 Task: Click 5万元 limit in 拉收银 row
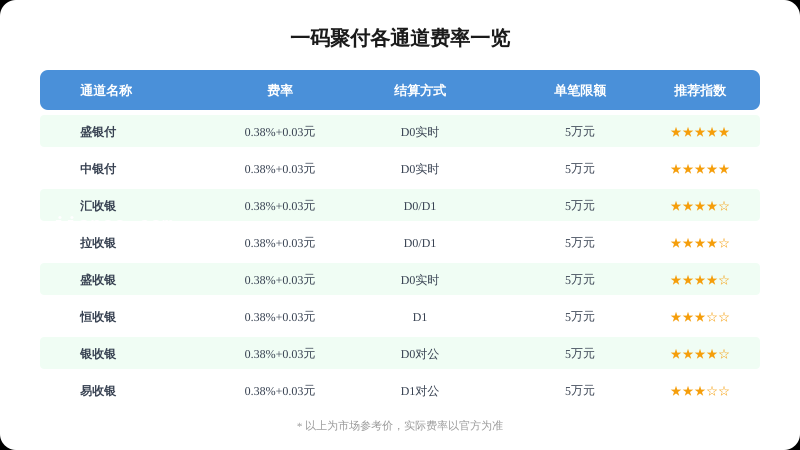click(580, 243)
